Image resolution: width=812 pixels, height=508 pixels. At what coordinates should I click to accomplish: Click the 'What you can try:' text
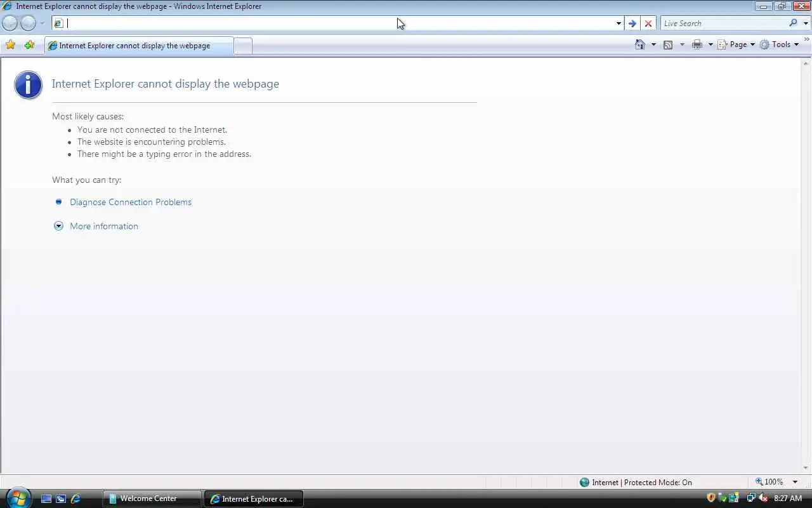(x=87, y=180)
